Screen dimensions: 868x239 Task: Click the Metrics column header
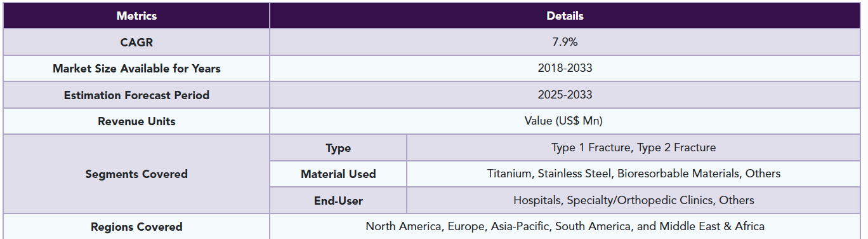point(136,16)
